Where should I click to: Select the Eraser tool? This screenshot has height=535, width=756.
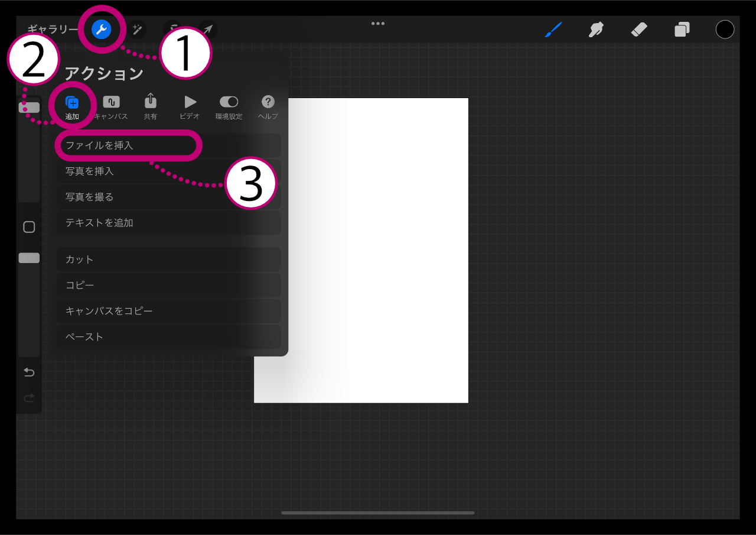[639, 30]
